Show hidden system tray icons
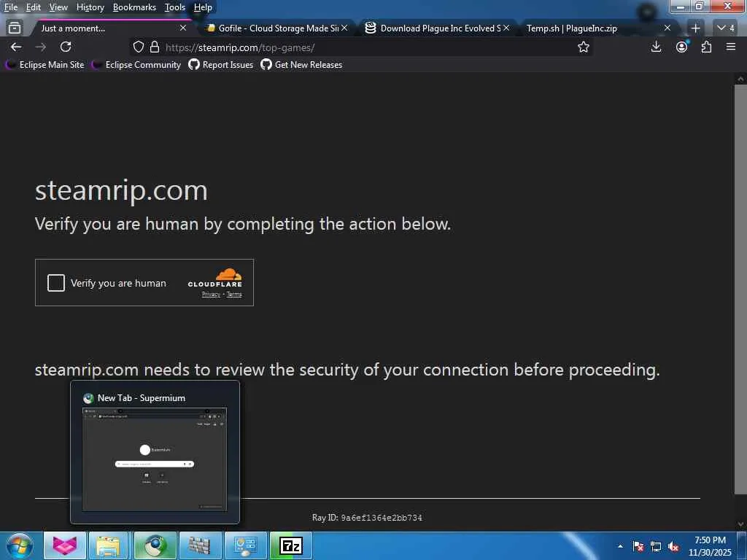Image resolution: width=747 pixels, height=560 pixels. click(620, 546)
